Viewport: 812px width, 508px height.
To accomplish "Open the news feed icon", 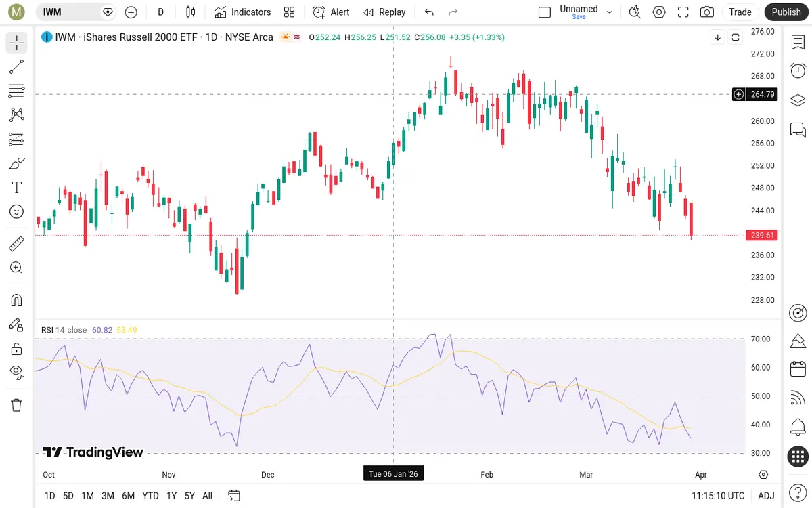I will (798, 398).
